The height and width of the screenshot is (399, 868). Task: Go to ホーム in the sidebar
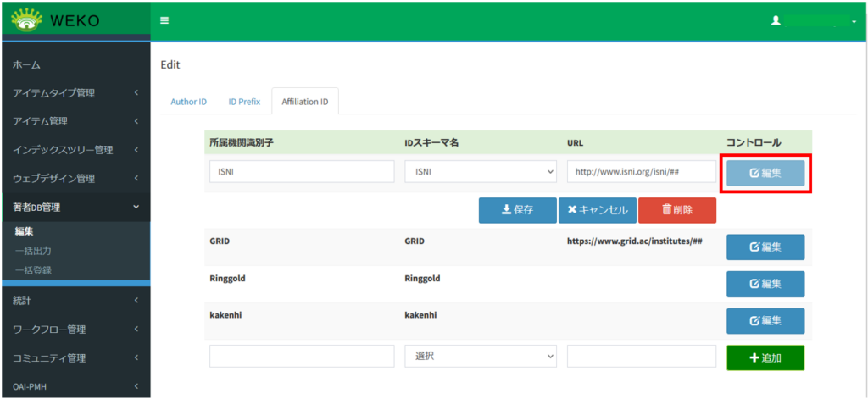pos(27,64)
